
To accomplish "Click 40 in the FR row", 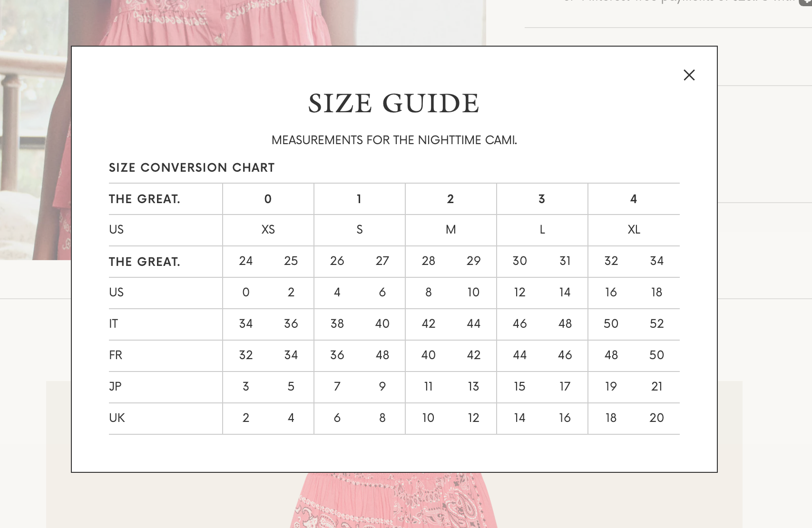I will coord(428,355).
